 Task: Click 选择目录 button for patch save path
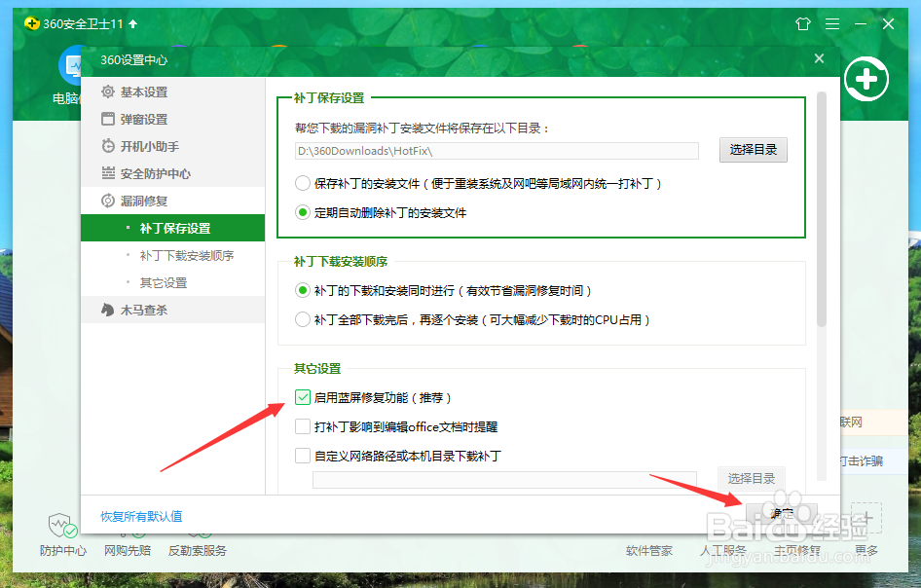pyautogui.click(x=753, y=150)
